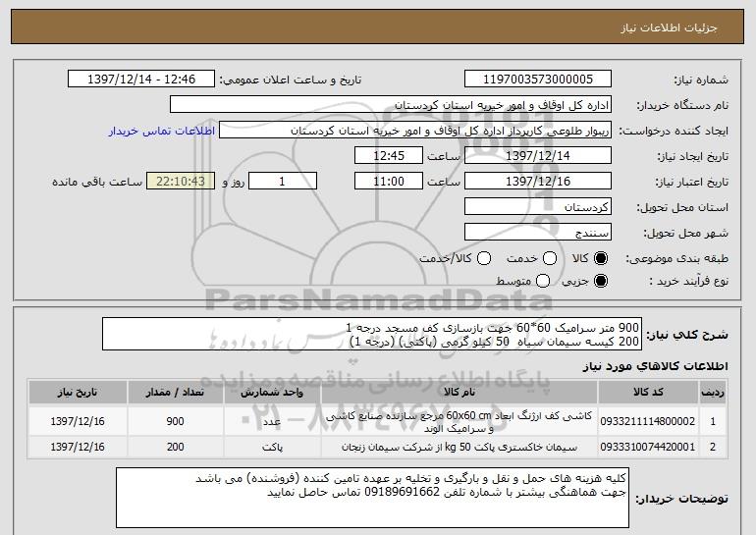Click the public announcement date field 12:46
Viewport: 756px width, 535px height.
(141, 80)
